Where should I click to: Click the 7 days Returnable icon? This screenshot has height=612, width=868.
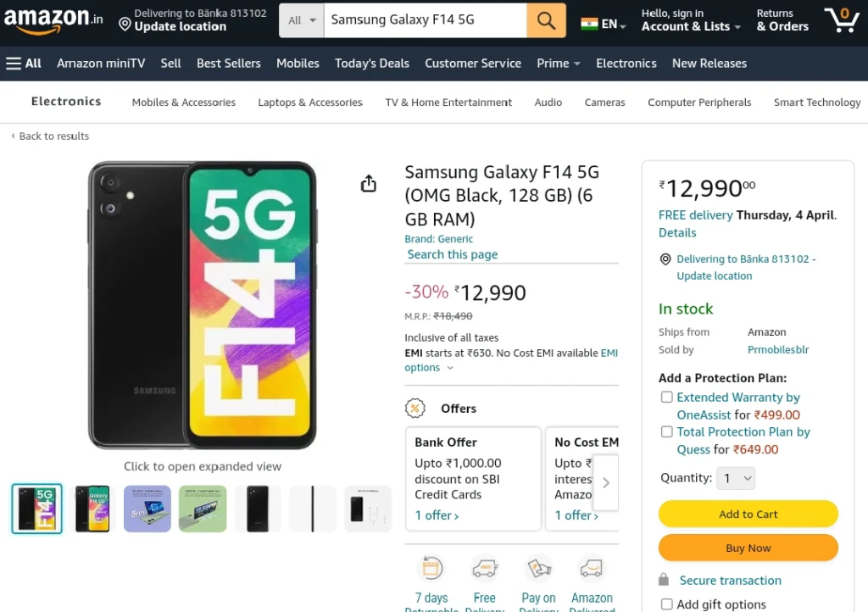(x=431, y=568)
